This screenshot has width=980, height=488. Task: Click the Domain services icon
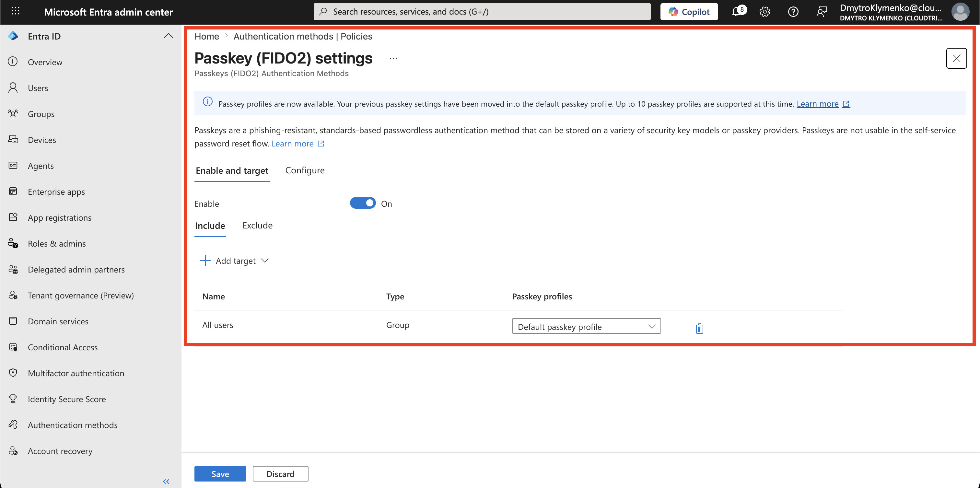(x=13, y=321)
